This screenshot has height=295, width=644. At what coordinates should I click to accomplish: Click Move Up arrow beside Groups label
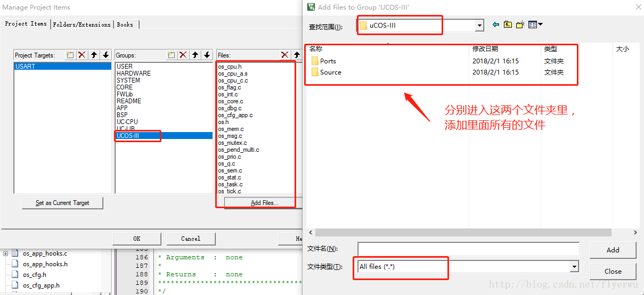pyautogui.click(x=195, y=55)
